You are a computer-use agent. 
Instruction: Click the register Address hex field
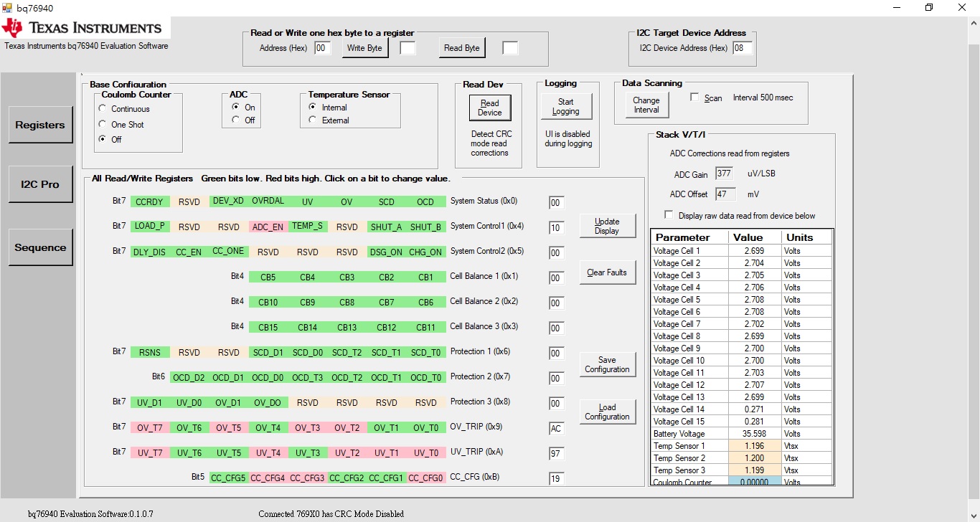pos(323,48)
